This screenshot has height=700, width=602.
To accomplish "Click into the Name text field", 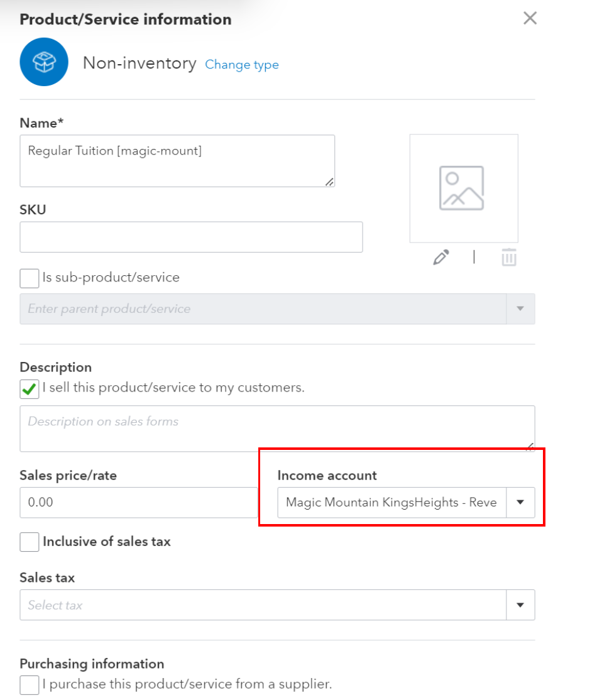I will [x=177, y=161].
